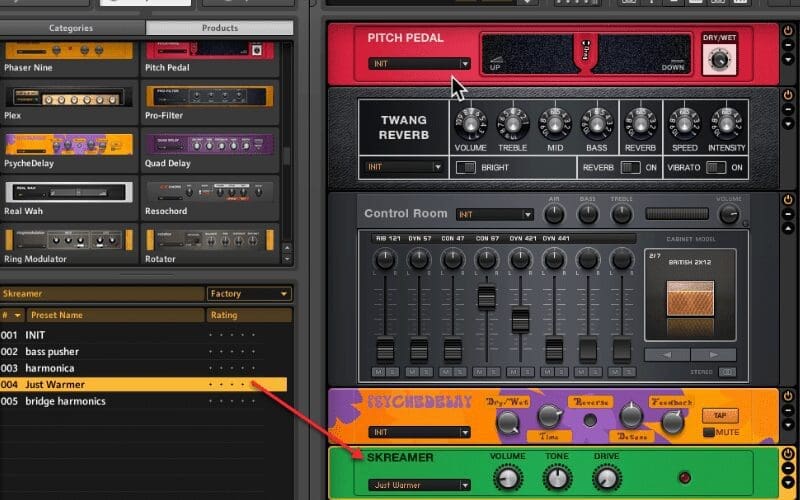Click the Twang Reverb TREBLE knob
The height and width of the screenshot is (500, 800).
tap(512, 123)
